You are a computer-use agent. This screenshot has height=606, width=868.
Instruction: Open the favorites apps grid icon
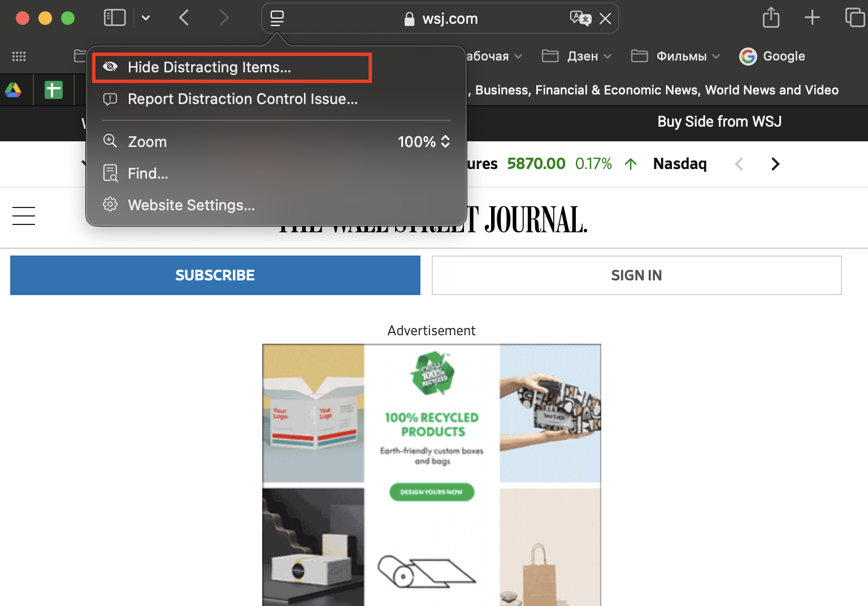click(x=19, y=56)
